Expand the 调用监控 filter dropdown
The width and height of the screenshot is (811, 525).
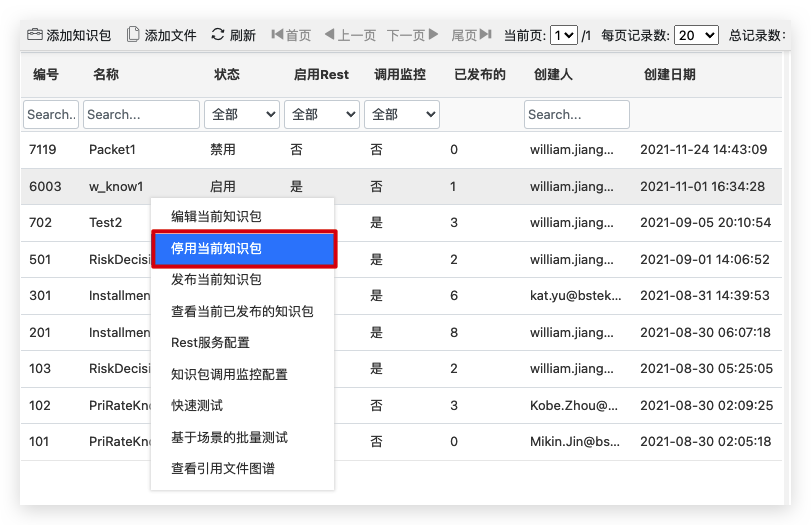point(401,115)
